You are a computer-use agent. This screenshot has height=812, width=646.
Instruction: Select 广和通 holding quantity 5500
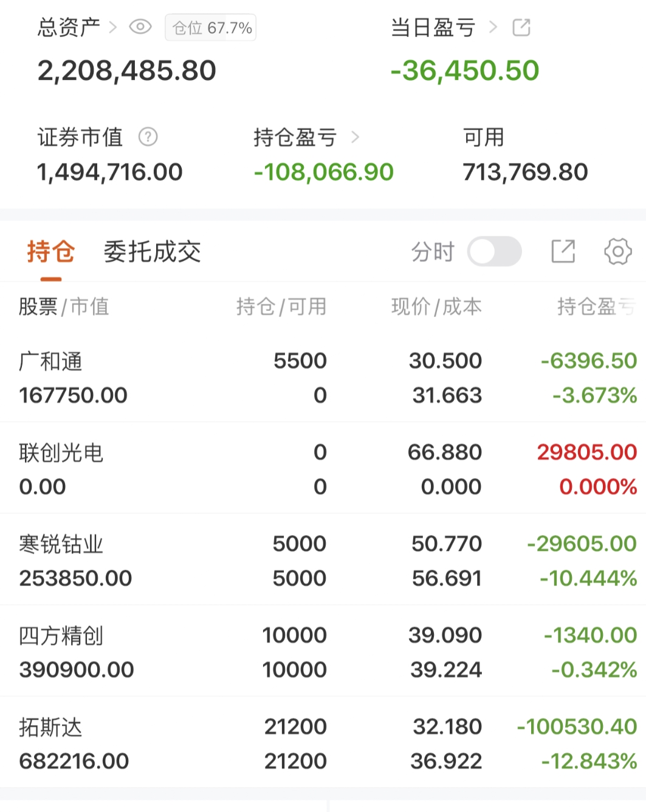pos(300,361)
